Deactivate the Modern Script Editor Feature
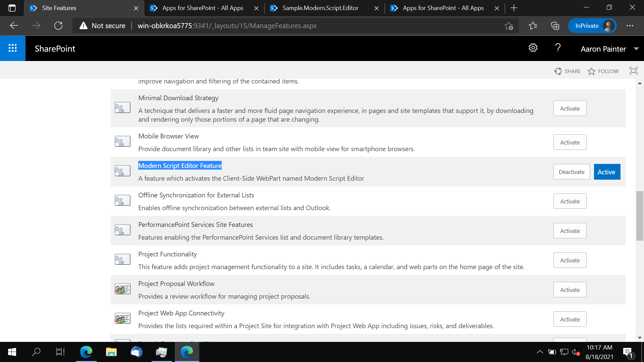644x362 pixels. 571,172
